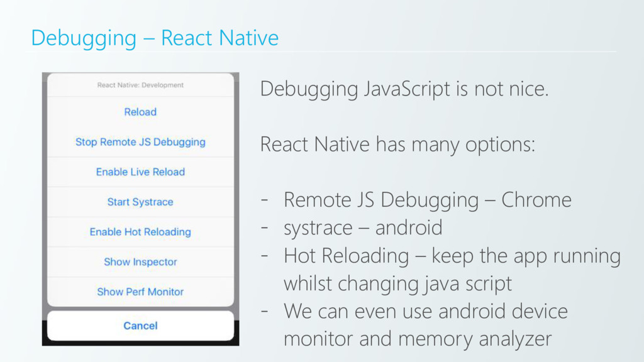The width and height of the screenshot is (644, 362).
Task: Select the 'systrace – android' bullet point
Action: point(363,228)
